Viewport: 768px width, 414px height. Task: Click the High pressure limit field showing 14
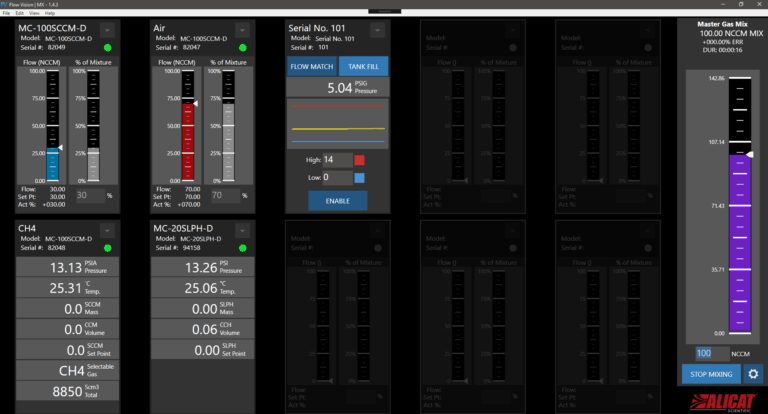click(x=337, y=160)
